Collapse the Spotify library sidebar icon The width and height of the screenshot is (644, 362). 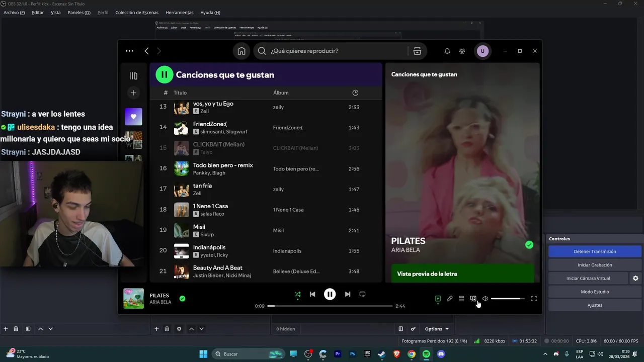pyautogui.click(x=133, y=76)
